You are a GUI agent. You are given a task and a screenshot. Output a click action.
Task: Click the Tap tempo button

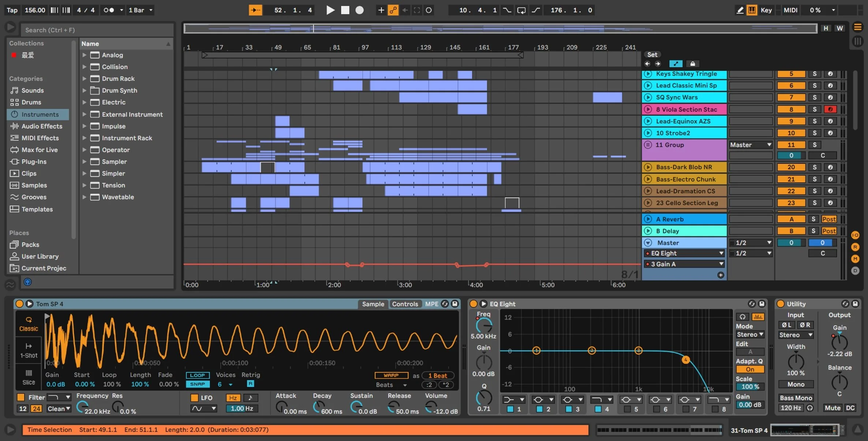click(x=12, y=10)
